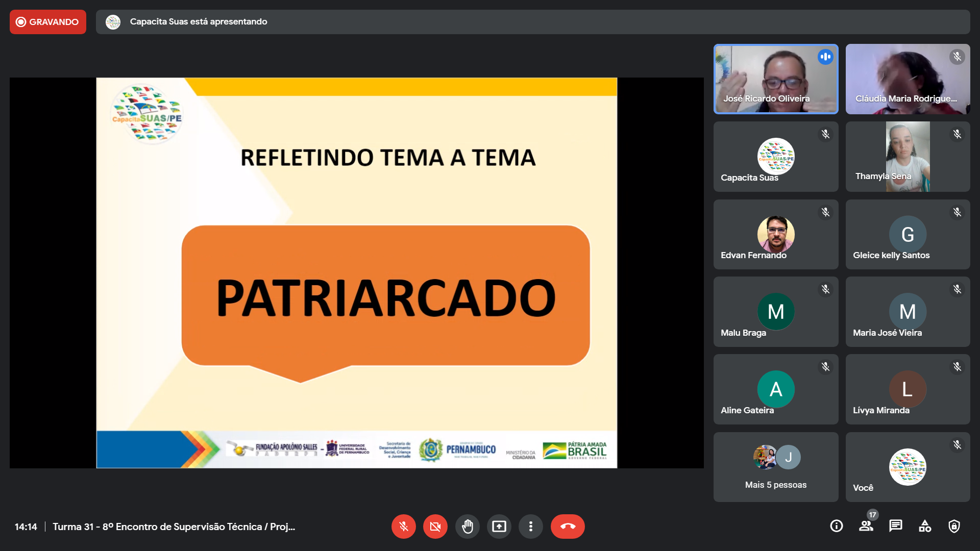The width and height of the screenshot is (980, 551).
Task: Raise hand in the meeting
Action: coord(467,527)
